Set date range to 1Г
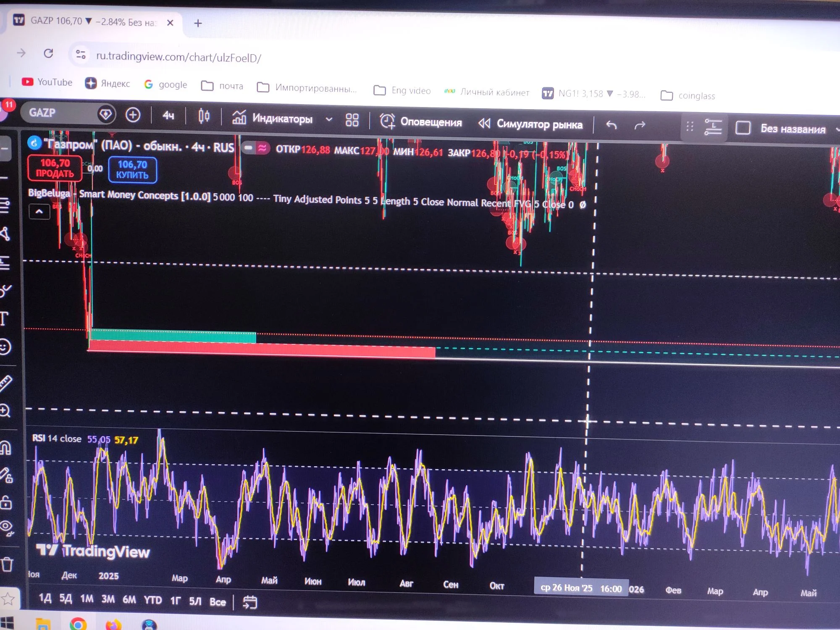The image size is (840, 630). click(x=176, y=601)
